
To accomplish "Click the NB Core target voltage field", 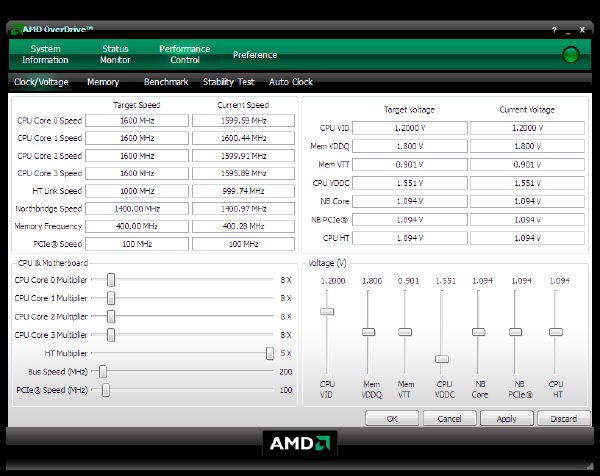I will click(x=410, y=201).
